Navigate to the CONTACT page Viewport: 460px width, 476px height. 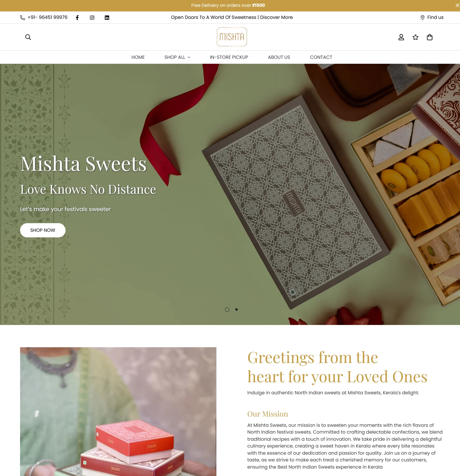tap(321, 57)
